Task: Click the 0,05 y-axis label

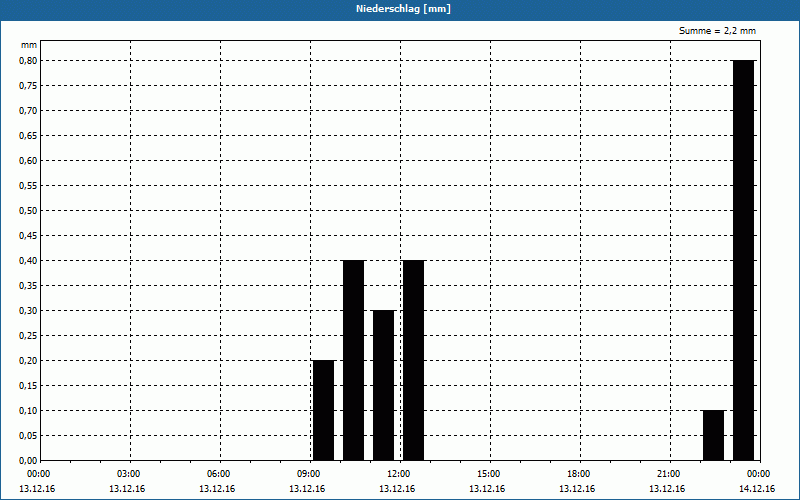Action: 28,436
